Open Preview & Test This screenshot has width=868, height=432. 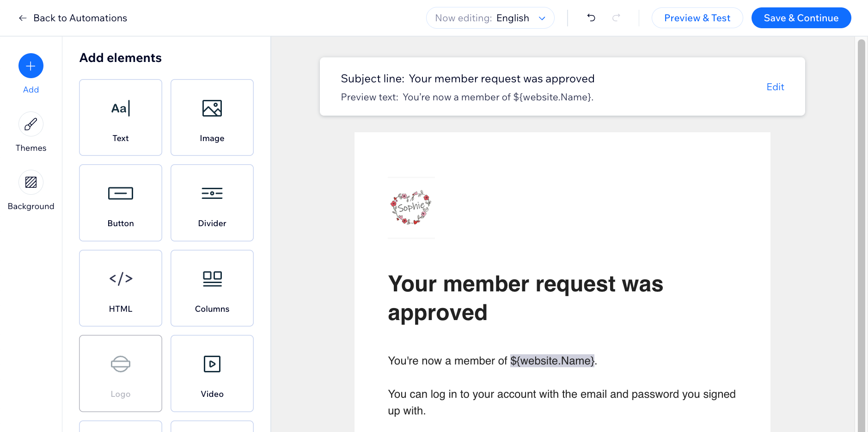697,18
